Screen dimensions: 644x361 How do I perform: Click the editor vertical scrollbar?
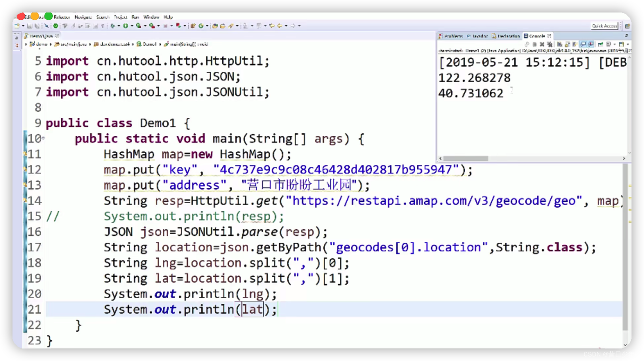pyautogui.click(x=625, y=246)
